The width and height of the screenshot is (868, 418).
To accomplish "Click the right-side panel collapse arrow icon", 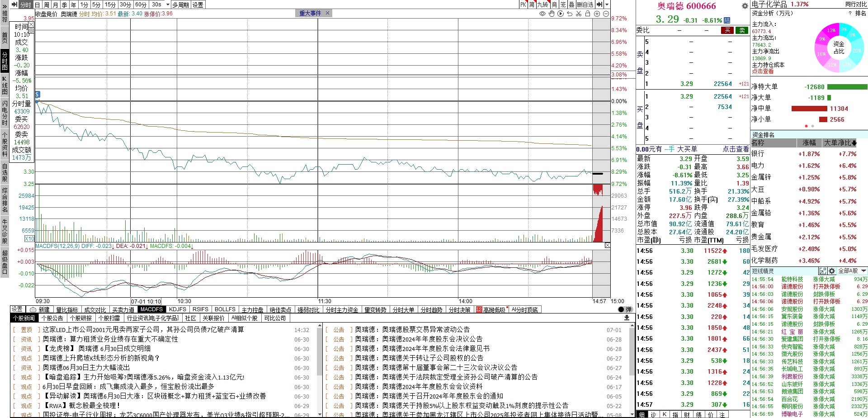I will point(599,5).
